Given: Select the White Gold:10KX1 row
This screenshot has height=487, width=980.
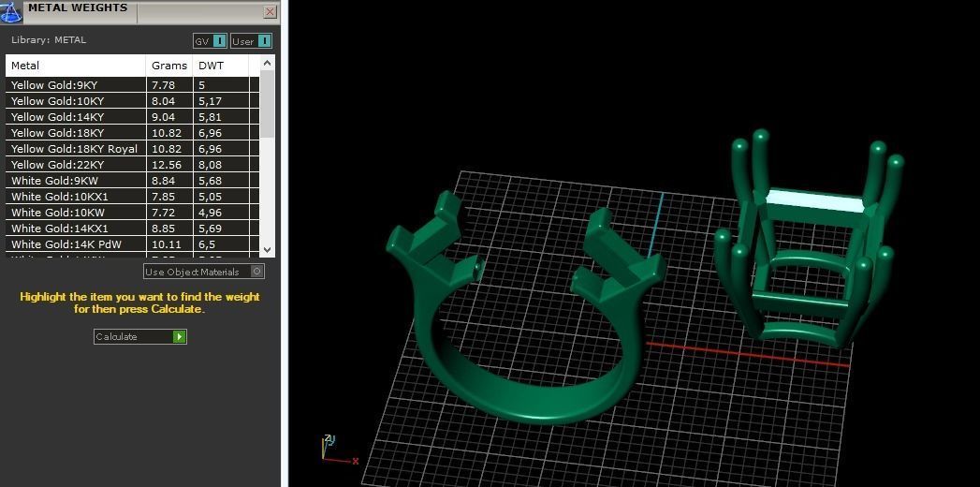Looking at the screenshot, I should pos(133,197).
